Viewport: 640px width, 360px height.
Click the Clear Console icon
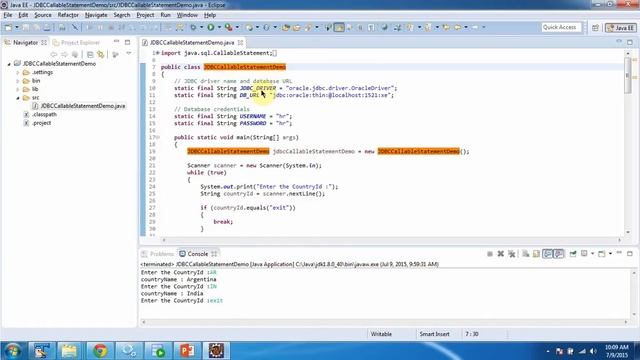click(x=526, y=254)
